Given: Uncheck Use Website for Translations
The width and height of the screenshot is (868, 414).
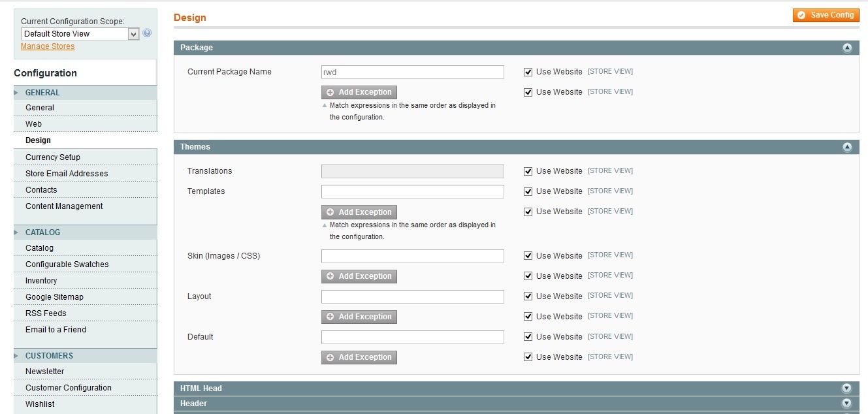Looking at the screenshot, I should (x=528, y=171).
